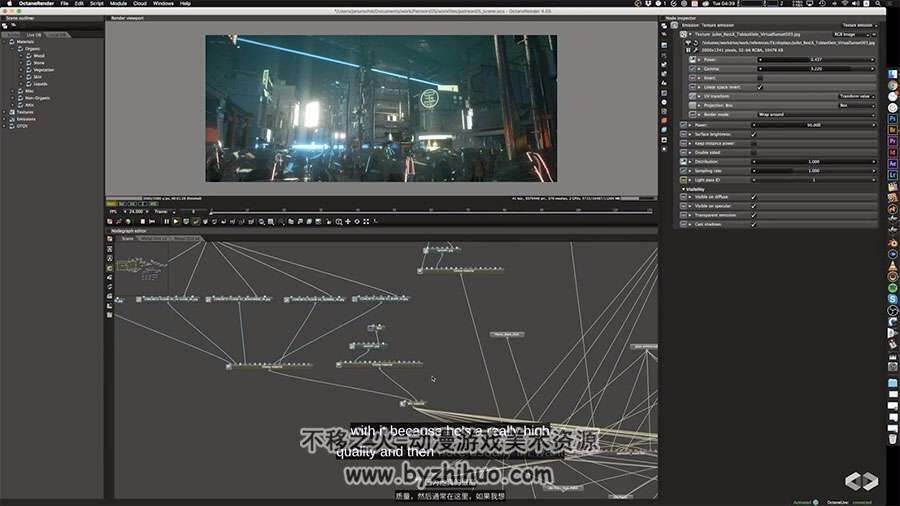900x506 pixels.
Task: Switch to the Live DB tab
Action: (x=34, y=35)
